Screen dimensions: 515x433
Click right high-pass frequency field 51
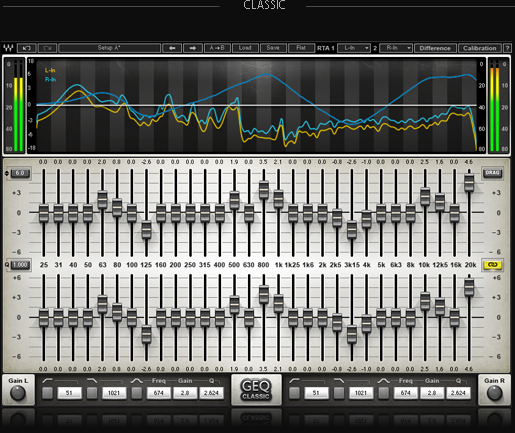316,393
